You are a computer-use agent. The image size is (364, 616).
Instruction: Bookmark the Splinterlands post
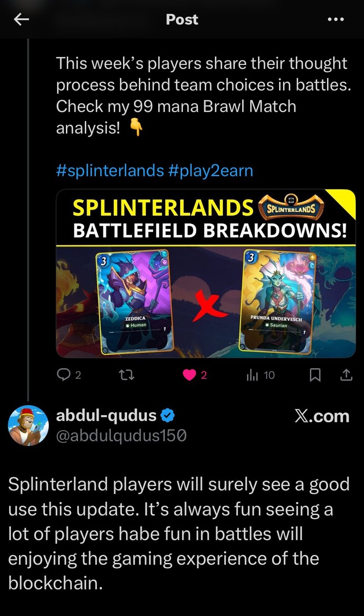point(315,375)
